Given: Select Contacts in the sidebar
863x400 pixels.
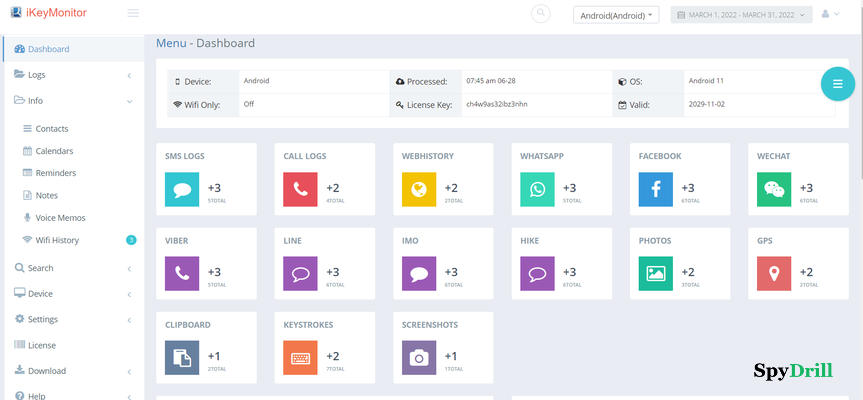Looking at the screenshot, I should coord(52,129).
